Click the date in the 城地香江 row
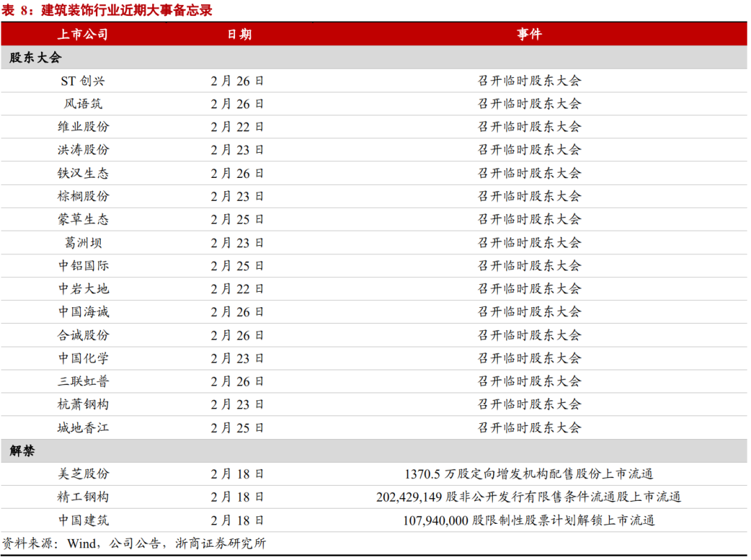The width and height of the screenshot is (751, 560). [x=237, y=427]
